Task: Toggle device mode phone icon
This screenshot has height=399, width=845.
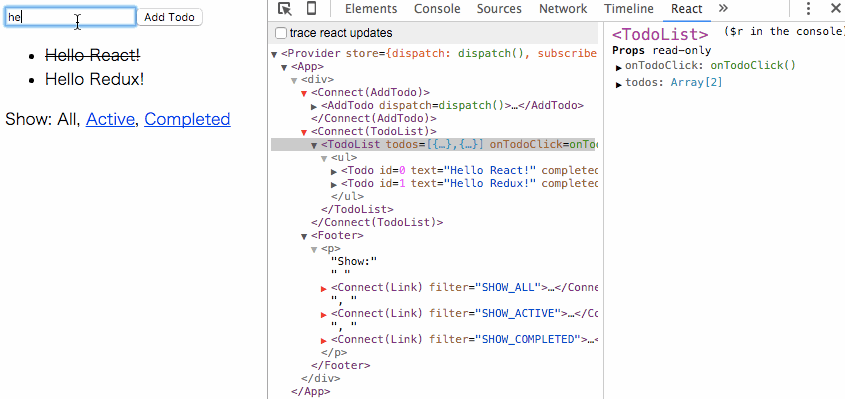Action: pos(311,9)
